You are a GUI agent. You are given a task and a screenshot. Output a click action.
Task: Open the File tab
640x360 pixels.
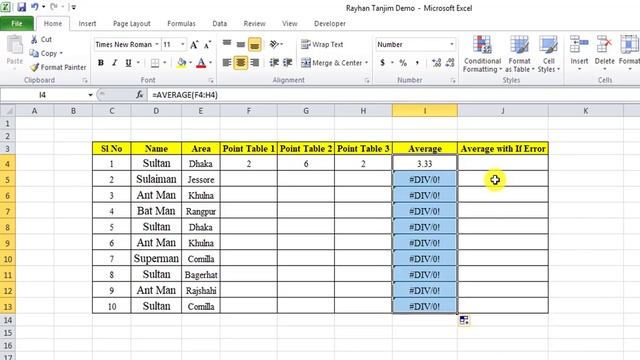pos(17,24)
